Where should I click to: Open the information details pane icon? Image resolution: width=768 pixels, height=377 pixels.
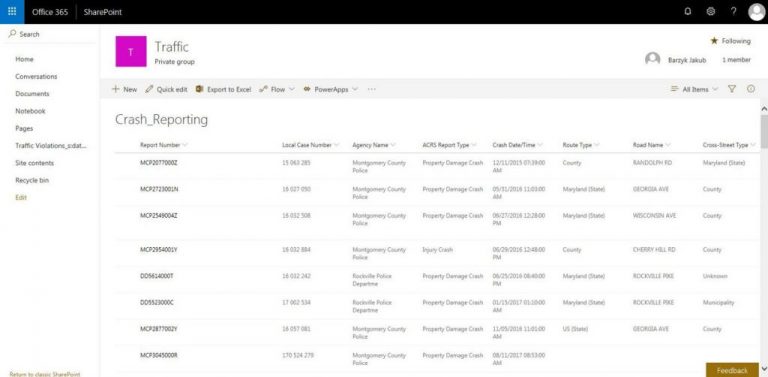751,89
